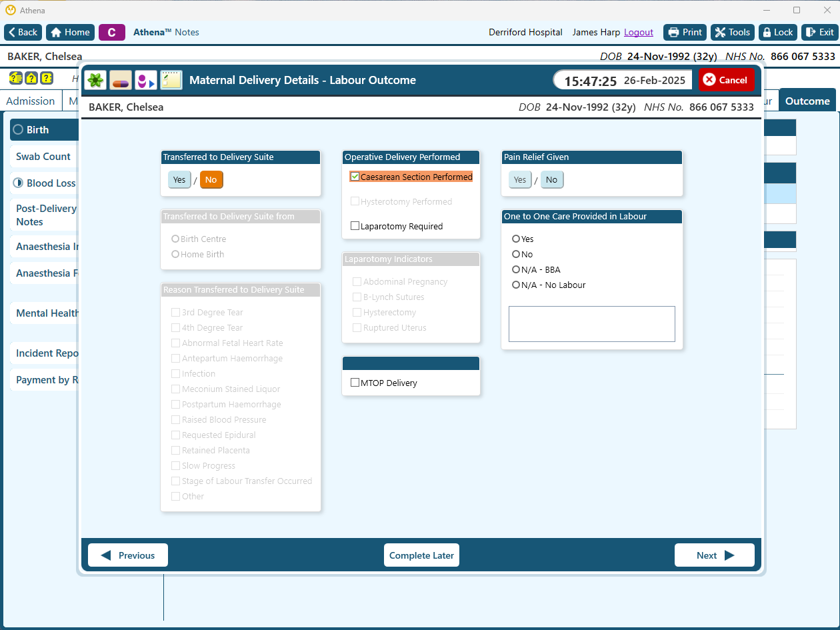
Task: Open the Birth sidebar item
Action: click(44, 130)
